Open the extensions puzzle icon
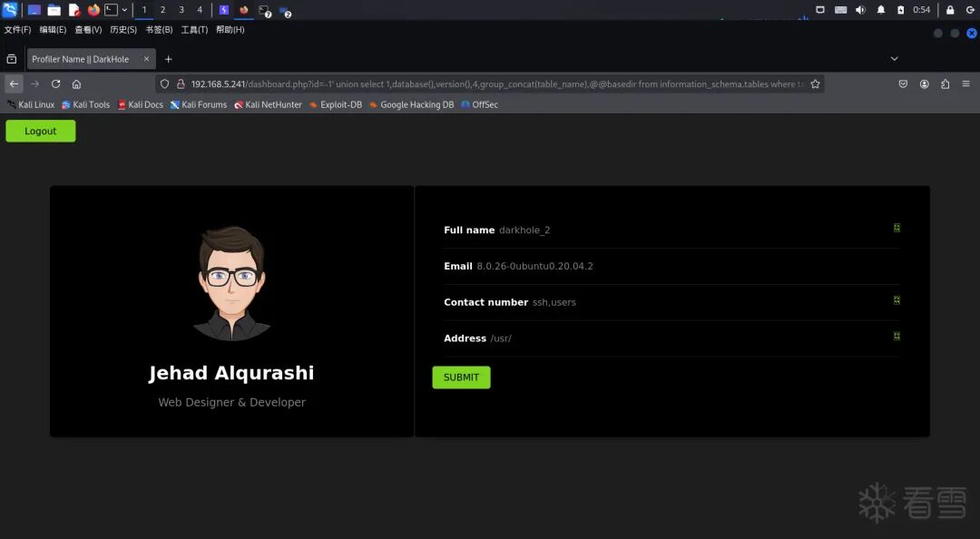The image size is (980, 539). (945, 83)
